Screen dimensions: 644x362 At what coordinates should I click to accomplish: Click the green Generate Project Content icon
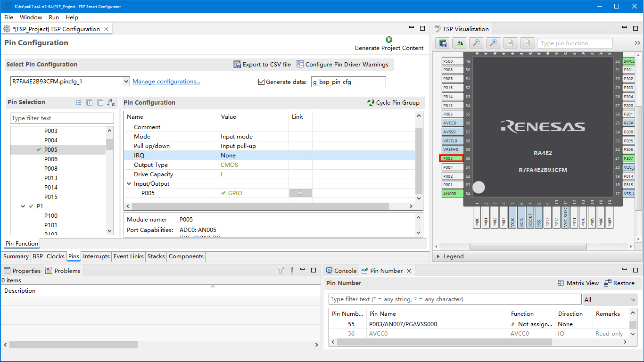click(x=389, y=40)
